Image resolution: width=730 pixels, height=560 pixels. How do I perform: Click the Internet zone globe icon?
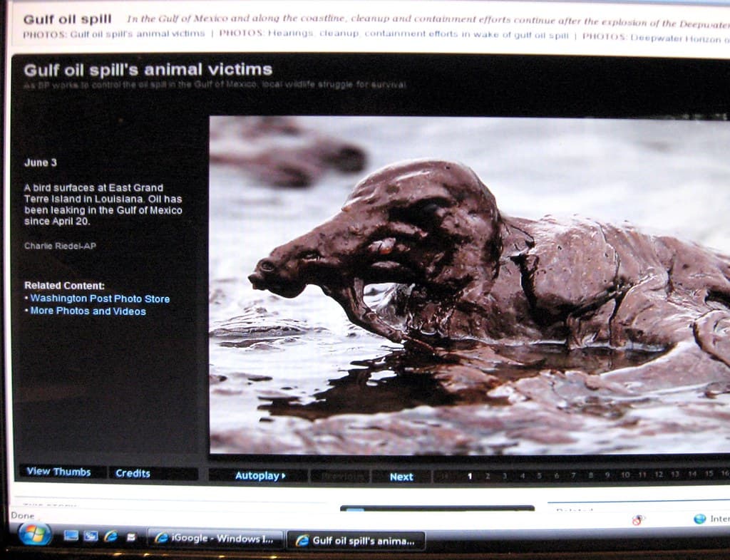click(x=699, y=519)
